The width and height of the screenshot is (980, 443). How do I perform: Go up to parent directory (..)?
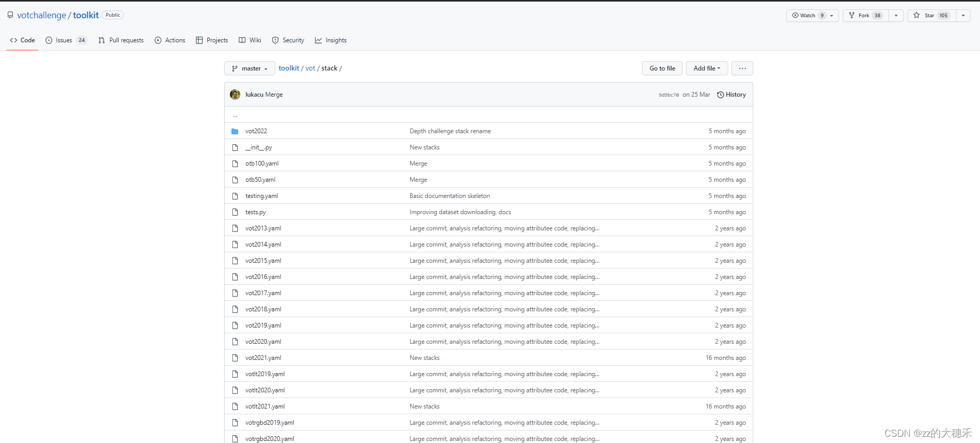tap(235, 115)
